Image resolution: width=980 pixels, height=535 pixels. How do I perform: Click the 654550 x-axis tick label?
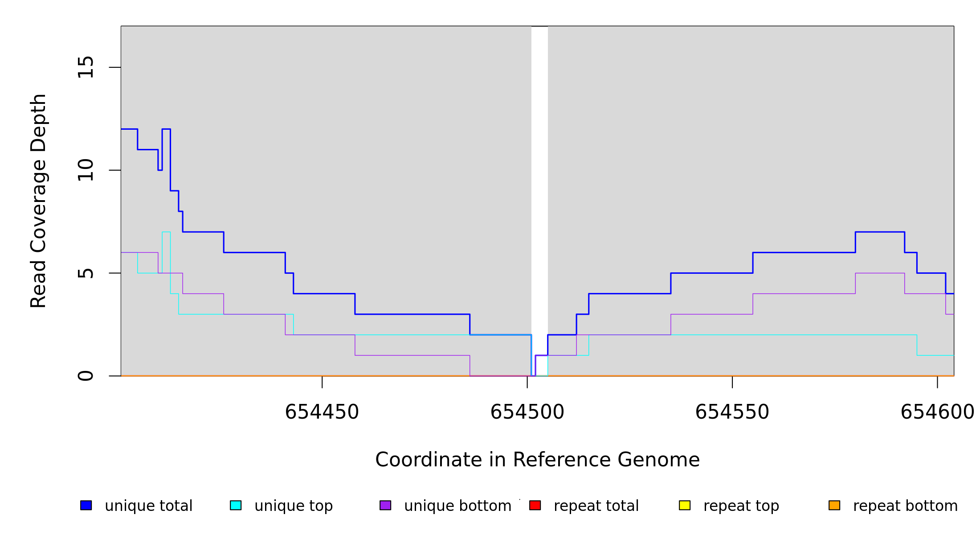point(732,412)
